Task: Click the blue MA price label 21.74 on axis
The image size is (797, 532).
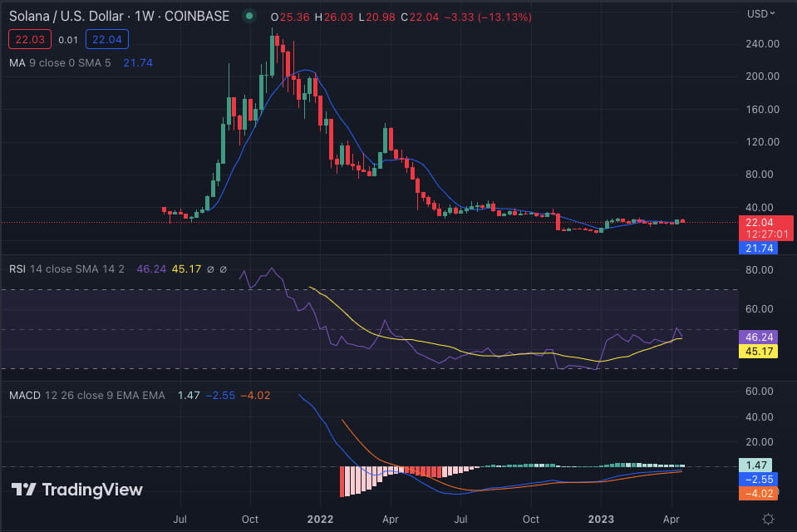Action: [758, 249]
